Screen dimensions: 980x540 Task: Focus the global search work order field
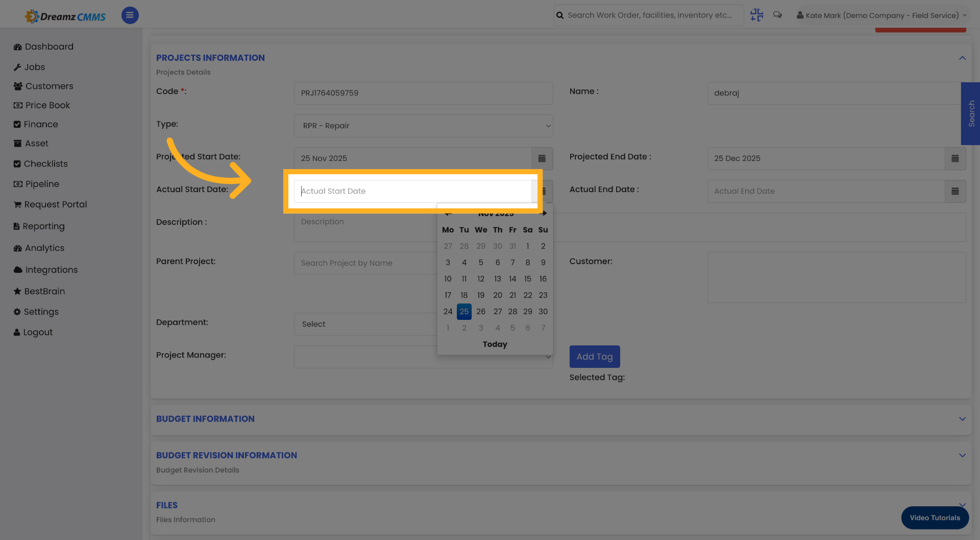click(649, 15)
